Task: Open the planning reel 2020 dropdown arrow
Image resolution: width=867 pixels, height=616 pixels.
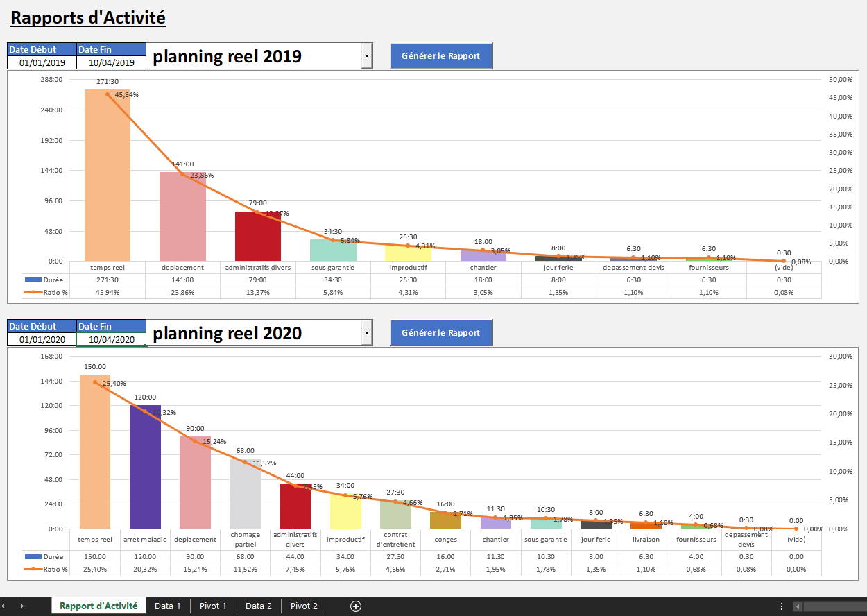Action: coord(367,333)
